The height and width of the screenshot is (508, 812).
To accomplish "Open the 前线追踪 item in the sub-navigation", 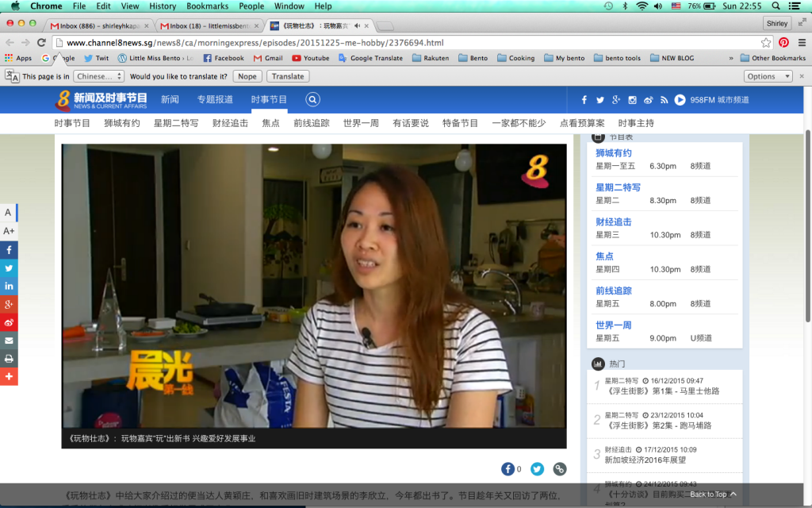I will [x=311, y=123].
